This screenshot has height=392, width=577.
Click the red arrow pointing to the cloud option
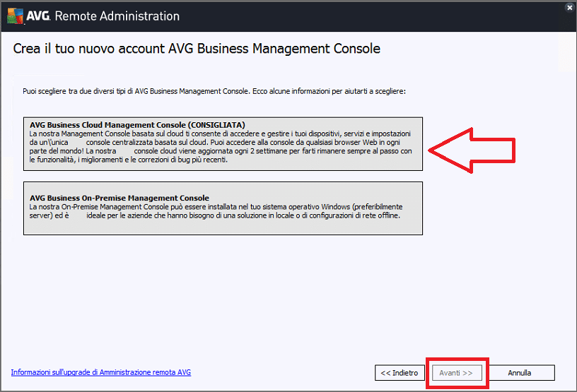(x=472, y=150)
